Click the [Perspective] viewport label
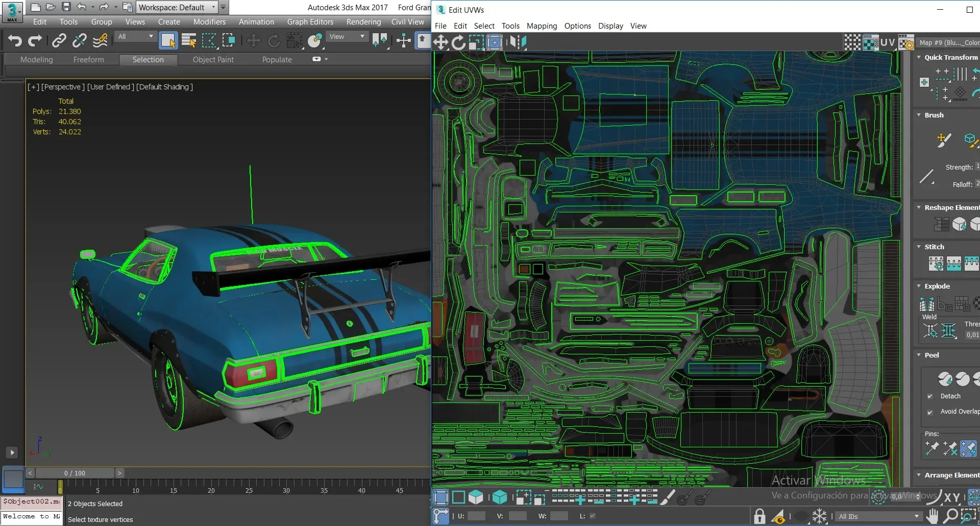This screenshot has height=526, width=980. [63, 87]
